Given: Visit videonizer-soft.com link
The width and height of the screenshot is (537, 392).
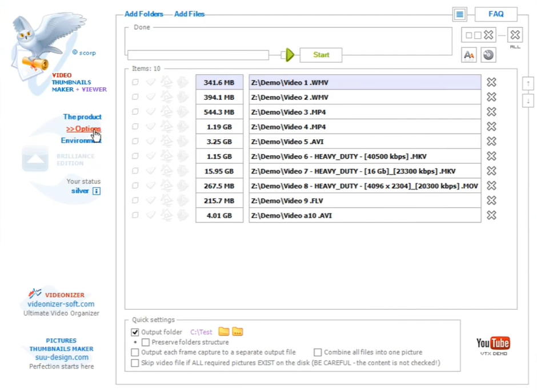Looking at the screenshot, I should (61, 304).
